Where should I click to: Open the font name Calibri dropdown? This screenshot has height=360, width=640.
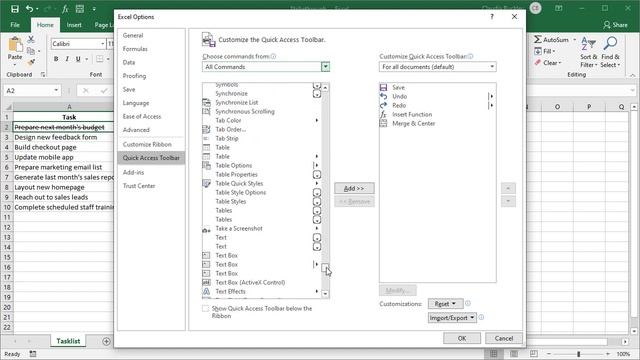(x=102, y=44)
